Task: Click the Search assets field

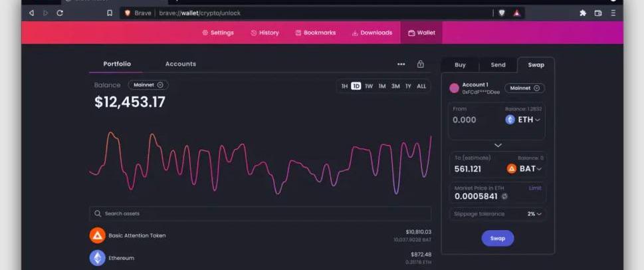Action: [261, 213]
